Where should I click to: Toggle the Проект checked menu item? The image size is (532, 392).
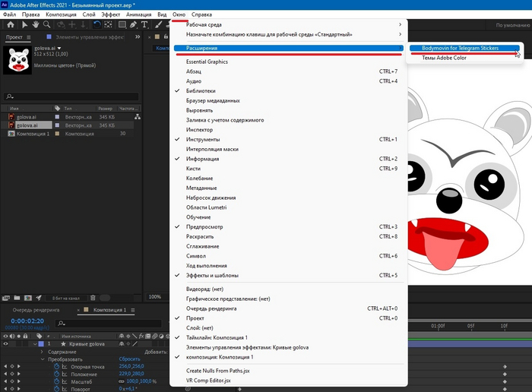click(288, 318)
